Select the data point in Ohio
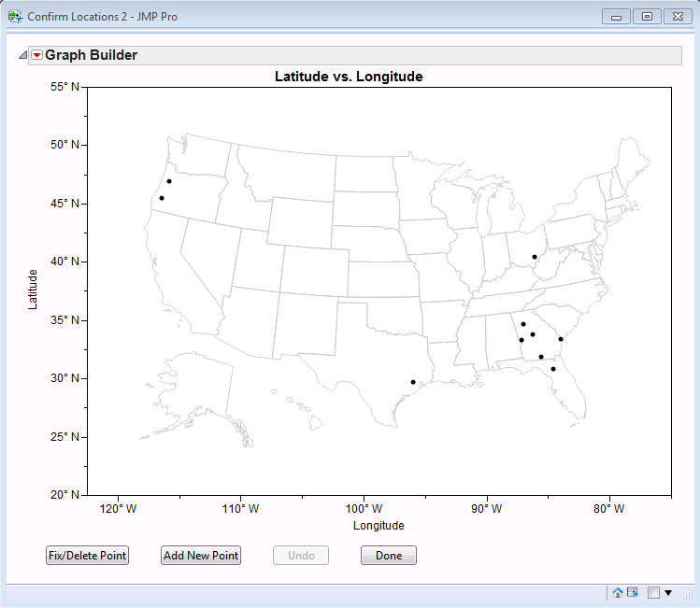The height and width of the screenshot is (608, 700). (535, 257)
